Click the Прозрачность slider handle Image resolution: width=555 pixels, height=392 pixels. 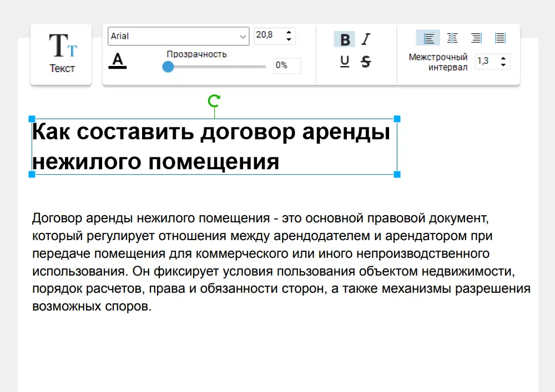point(168,67)
